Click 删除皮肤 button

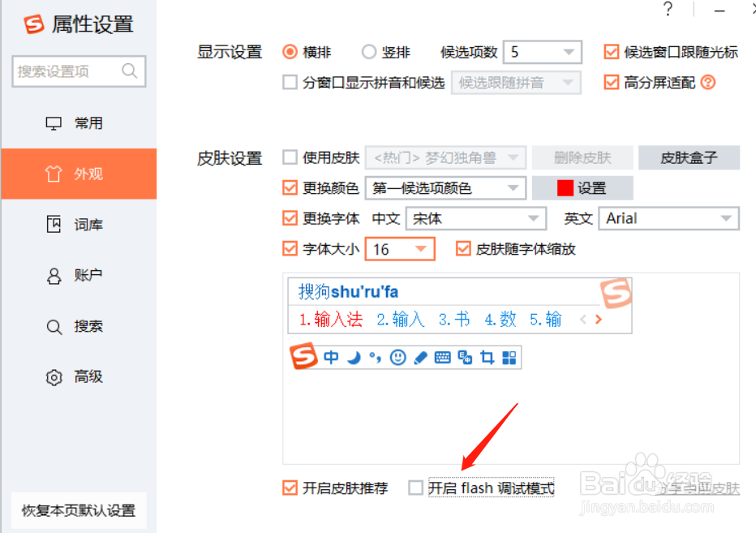[582, 157]
